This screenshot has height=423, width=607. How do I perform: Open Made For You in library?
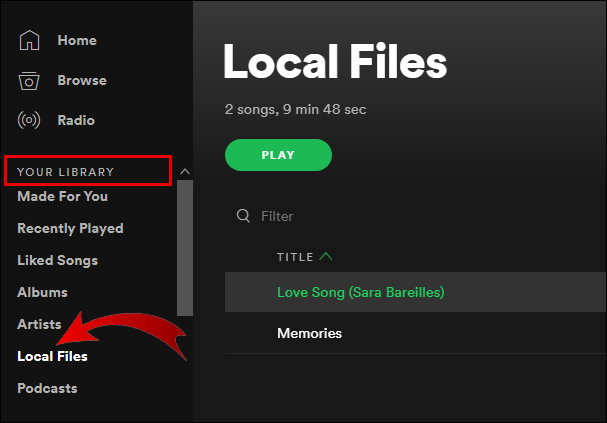(63, 197)
